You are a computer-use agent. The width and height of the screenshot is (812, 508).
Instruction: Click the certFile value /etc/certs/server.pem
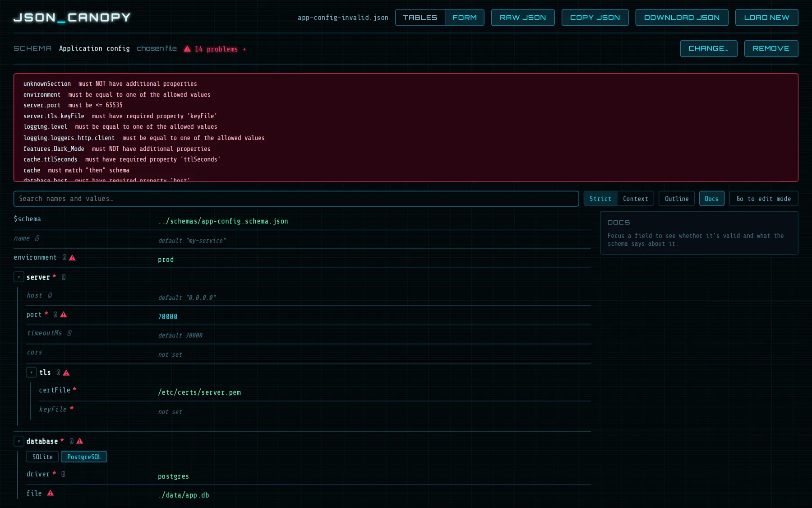click(x=199, y=392)
